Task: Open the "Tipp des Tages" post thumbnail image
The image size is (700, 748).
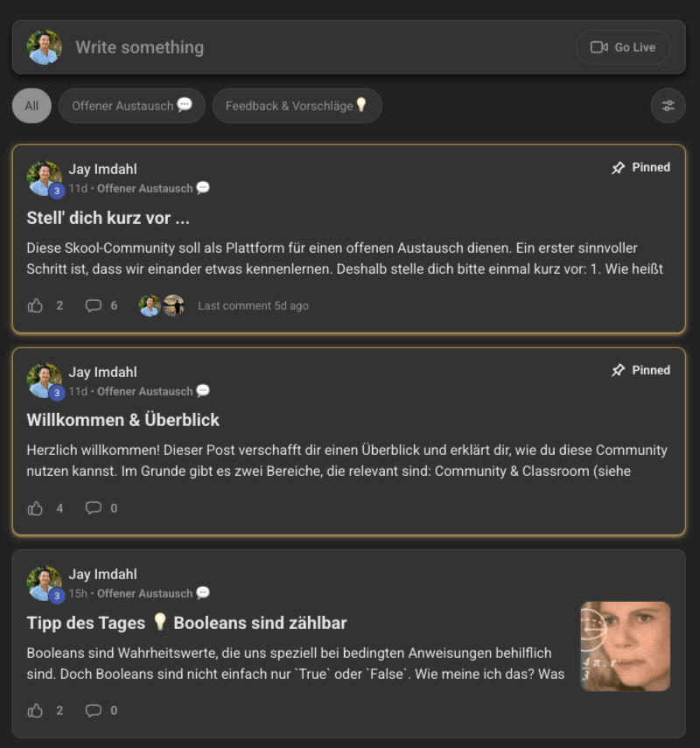Action: pyautogui.click(x=625, y=646)
